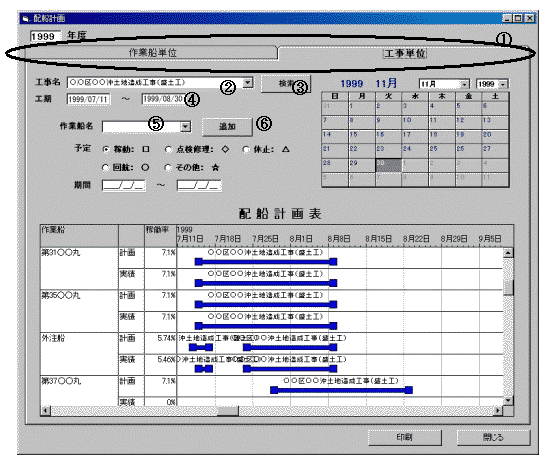Click the 1999 年度 year field

click(x=45, y=36)
